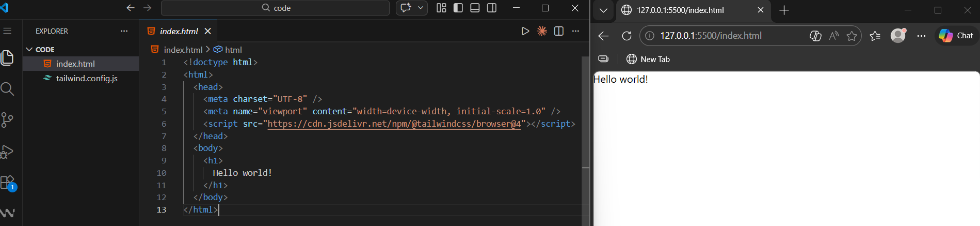View site information icon in address bar
Image resolution: width=980 pixels, height=226 pixels.
tap(650, 36)
